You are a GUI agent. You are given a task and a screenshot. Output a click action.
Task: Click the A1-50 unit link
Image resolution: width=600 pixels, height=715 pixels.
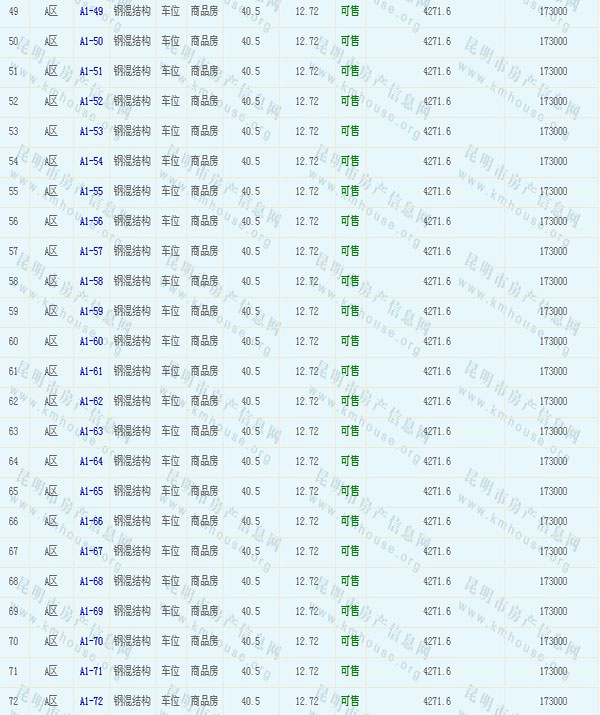click(x=91, y=41)
